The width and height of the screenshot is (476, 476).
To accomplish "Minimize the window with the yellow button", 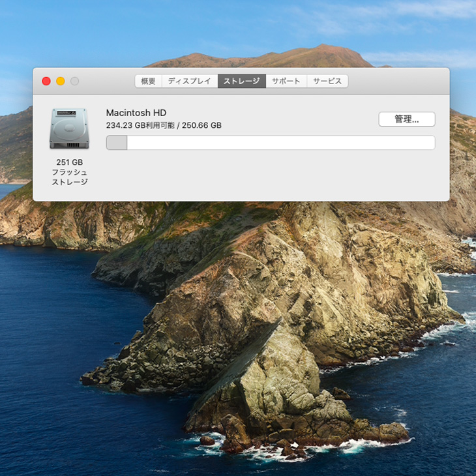I will 61,82.
